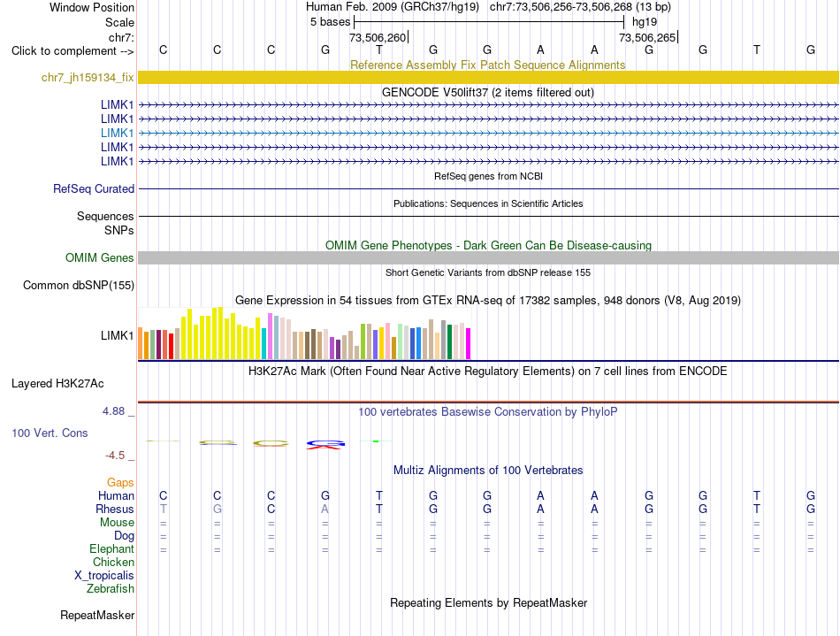Click the 100 Vert. Cons label

point(50,433)
